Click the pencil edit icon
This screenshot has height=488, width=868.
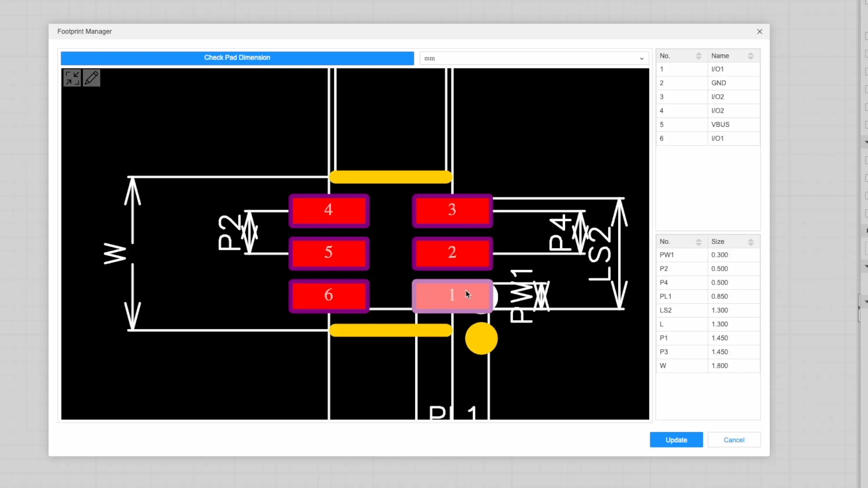click(92, 78)
